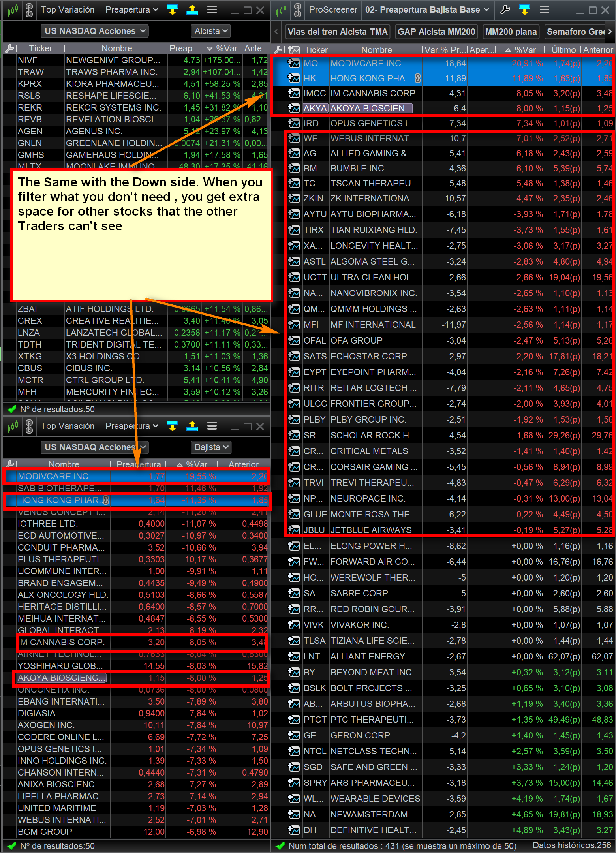
Task: Click the yellow upload-arrow icon in top-left Top Variación window
Action: point(192,9)
